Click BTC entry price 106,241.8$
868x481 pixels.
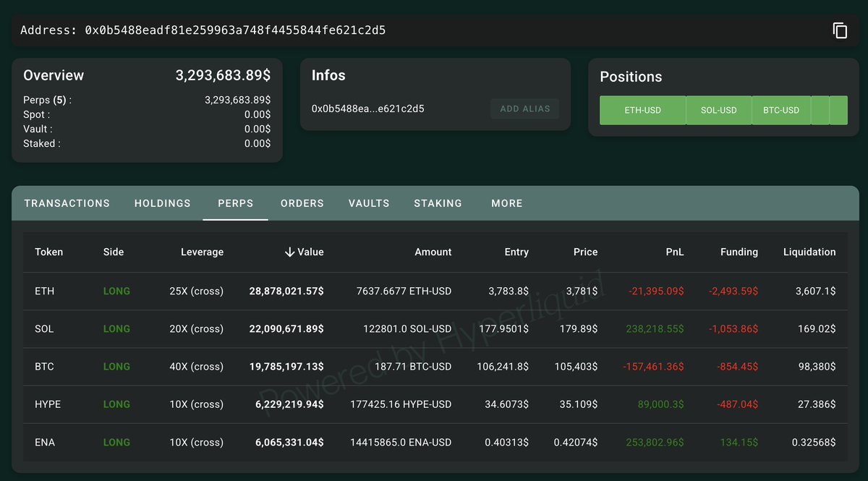coord(503,366)
